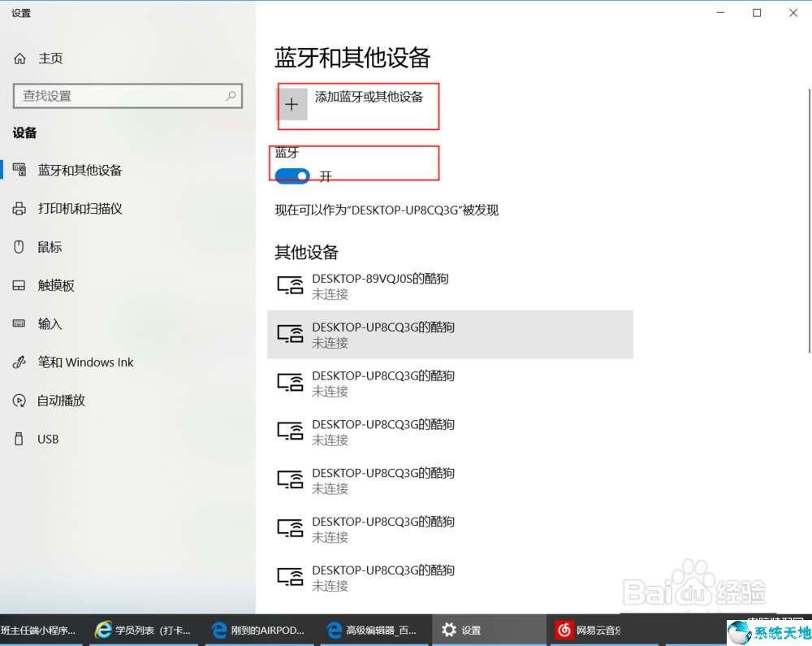Click the highlighted DESKTOP-UP8CQ3G的酷狗 device

pyautogui.click(x=450, y=334)
